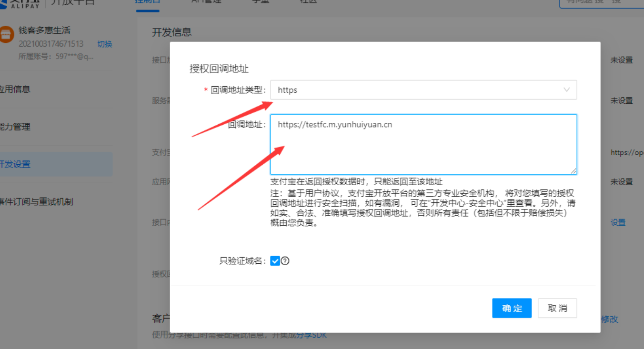Click the 所属账号 597*** text
Image resolution: width=644 pixels, height=349 pixels.
[x=56, y=56]
